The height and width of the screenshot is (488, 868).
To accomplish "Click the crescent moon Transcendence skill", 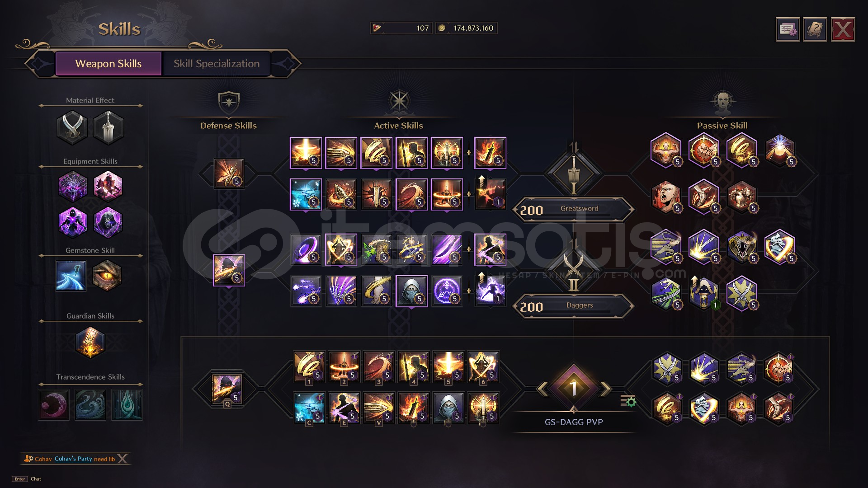I will coord(54,405).
